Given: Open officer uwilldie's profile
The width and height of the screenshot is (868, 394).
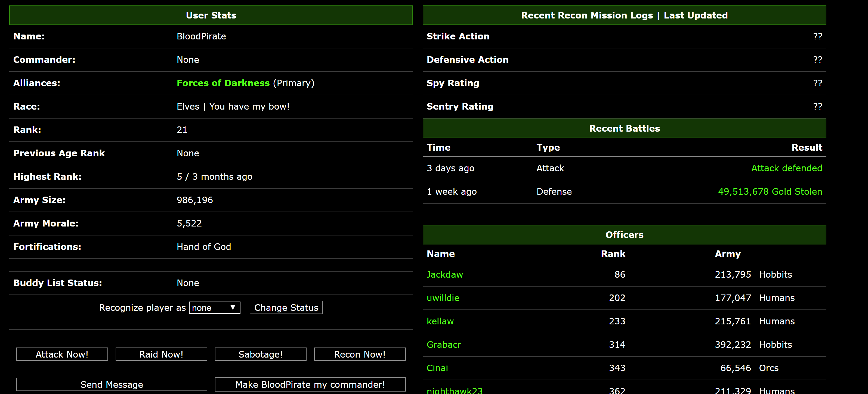Looking at the screenshot, I should tap(443, 298).
